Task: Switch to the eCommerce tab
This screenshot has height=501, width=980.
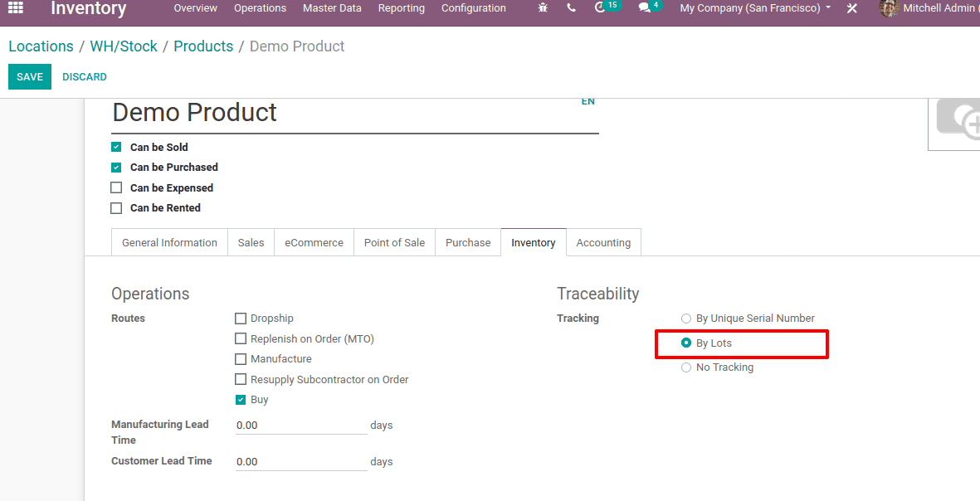Action: tap(314, 242)
